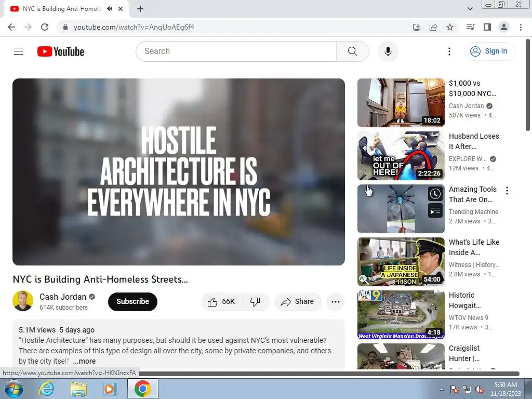Open Trending Machine channel name
The width and height of the screenshot is (532, 399).
pyautogui.click(x=473, y=212)
